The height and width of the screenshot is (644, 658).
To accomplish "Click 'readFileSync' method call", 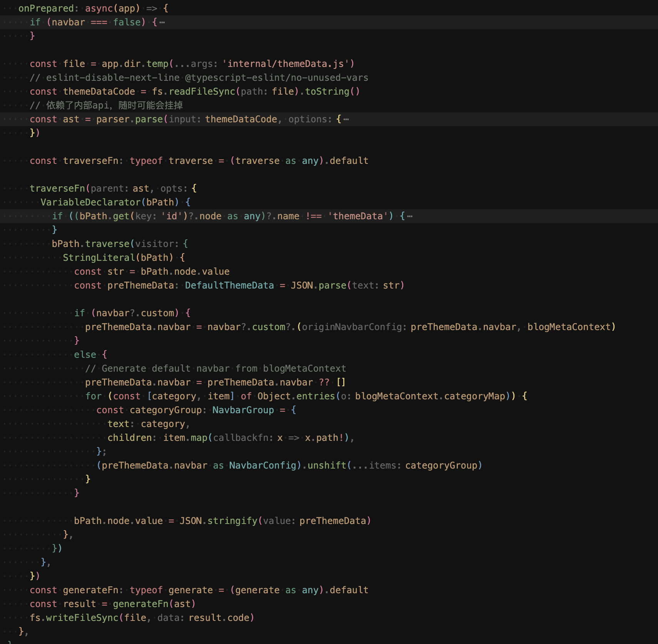I will point(202,92).
